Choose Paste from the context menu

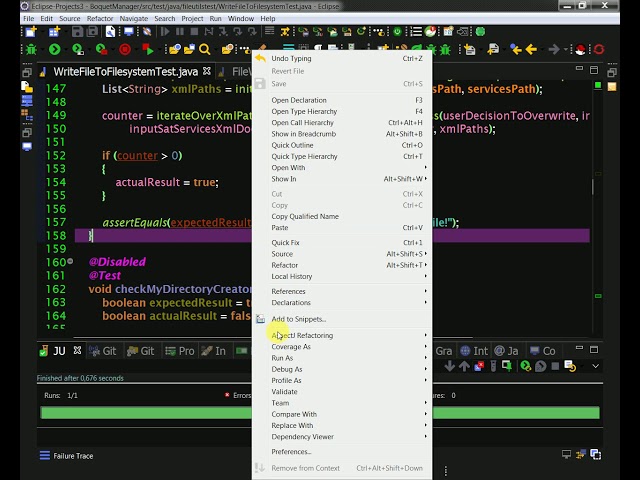(342, 228)
